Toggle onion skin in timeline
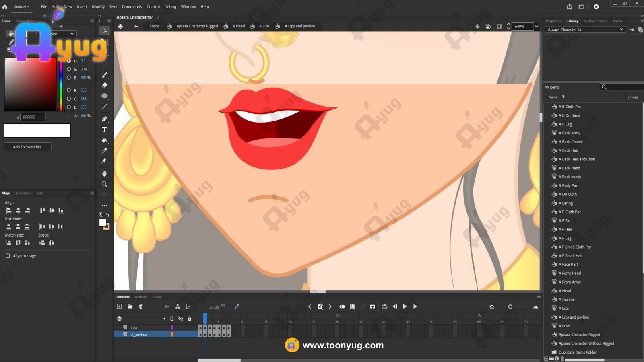 [x=342, y=306]
